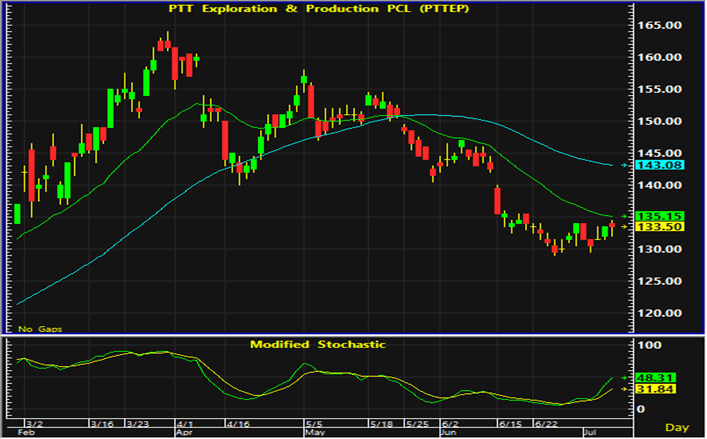The height and width of the screenshot is (439, 707).
Task: Select the 3/16 date marker
Action: [x=102, y=424]
